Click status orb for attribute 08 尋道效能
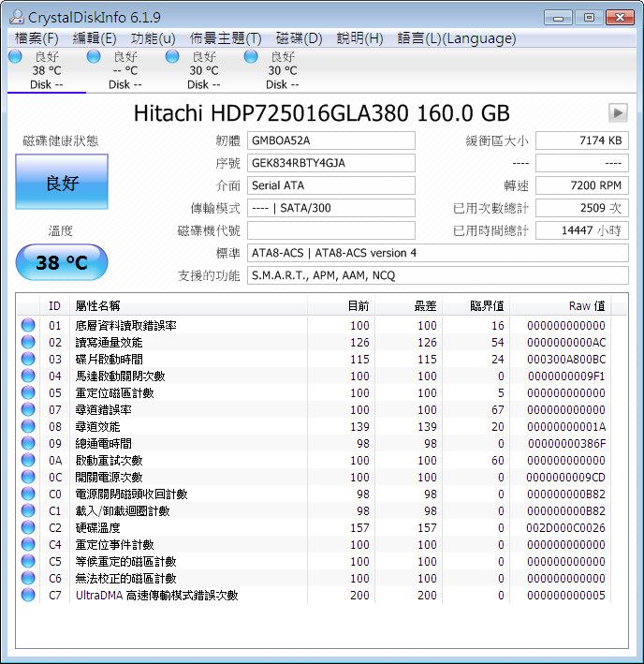The width and height of the screenshot is (644, 664). tap(28, 426)
